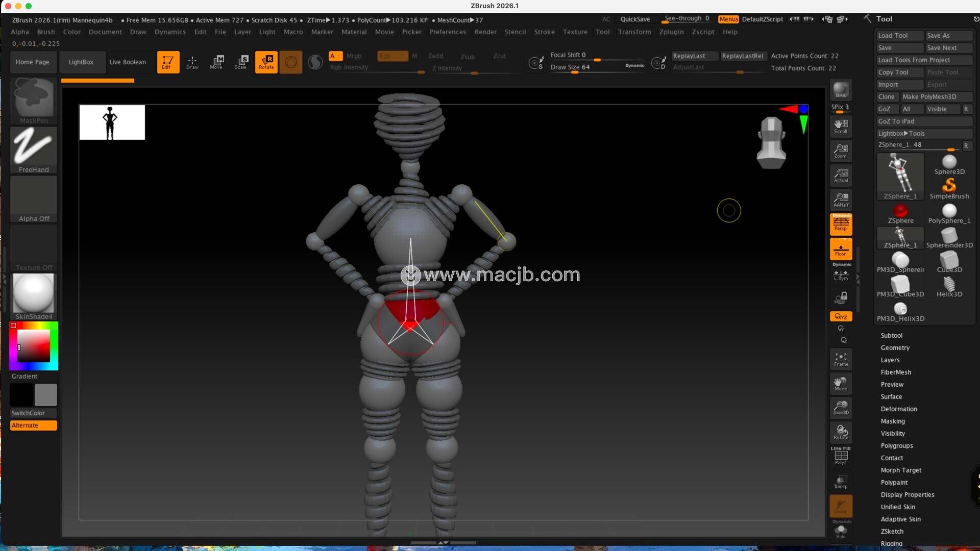Open the Zplugin menu
Screen dimensions: 980x551
coord(671,32)
